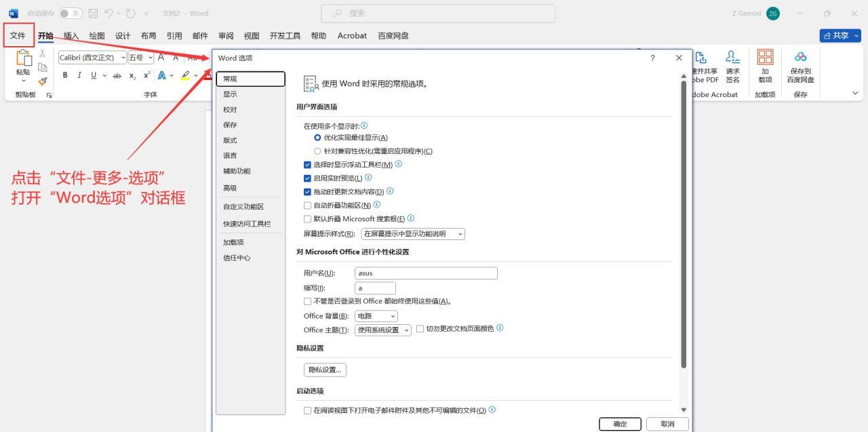Click the 取消 button
This screenshot has height=432, width=868.
[667, 424]
